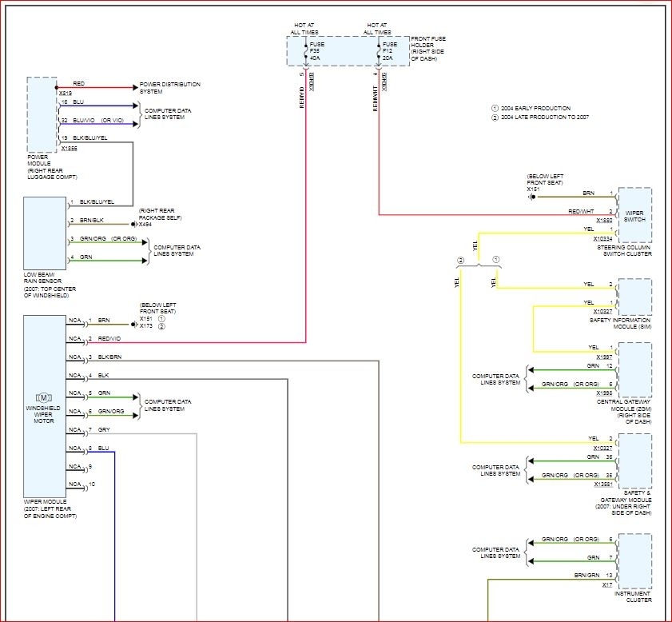Click the X10334 connector label

click(x=602, y=238)
